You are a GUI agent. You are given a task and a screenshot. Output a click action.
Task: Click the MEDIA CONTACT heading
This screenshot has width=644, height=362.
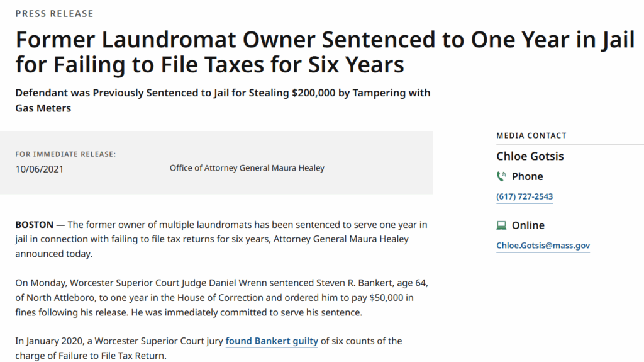pos(531,136)
